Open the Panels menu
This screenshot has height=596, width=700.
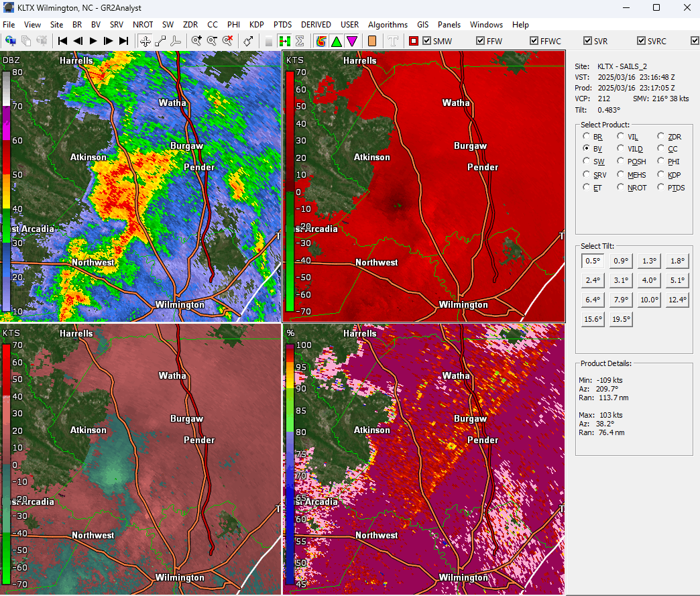[x=449, y=25]
